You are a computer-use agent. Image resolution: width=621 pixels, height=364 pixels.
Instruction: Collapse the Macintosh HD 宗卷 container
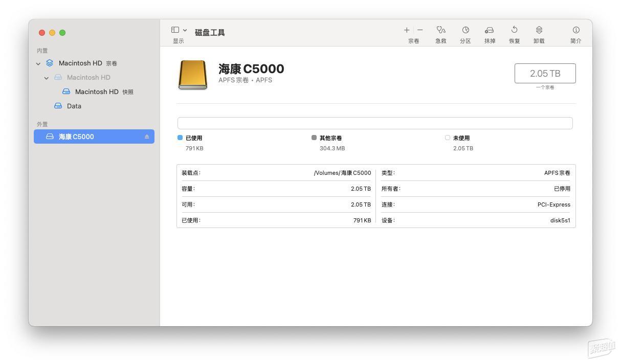pyautogui.click(x=38, y=63)
